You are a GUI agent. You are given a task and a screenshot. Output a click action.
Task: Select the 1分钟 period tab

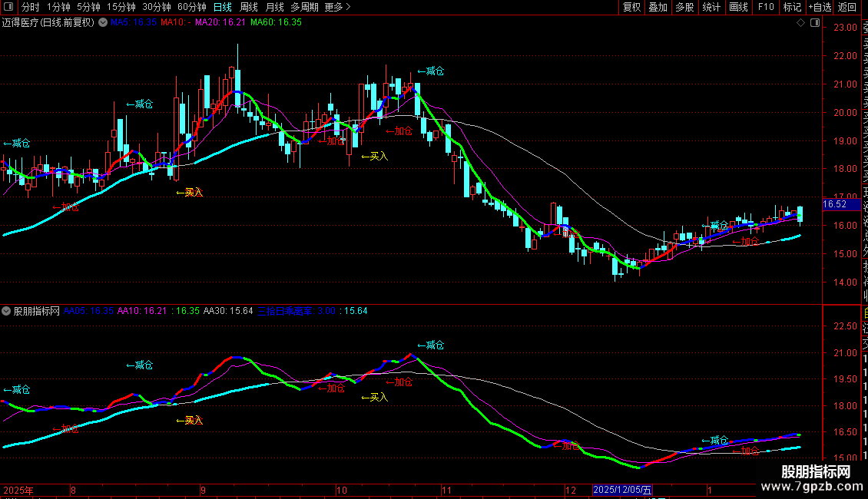(58, 7)
